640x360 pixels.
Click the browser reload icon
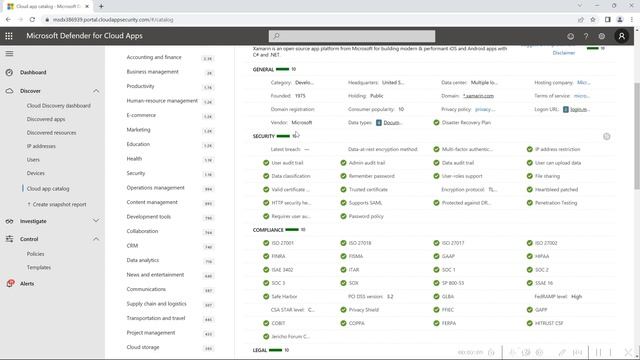pyautogui.click(x=32, y=20)
